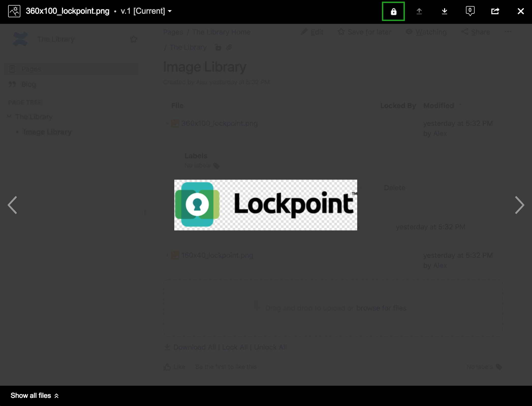Click the Blog quote icon in the sidebar

click(x=12, y=84)
